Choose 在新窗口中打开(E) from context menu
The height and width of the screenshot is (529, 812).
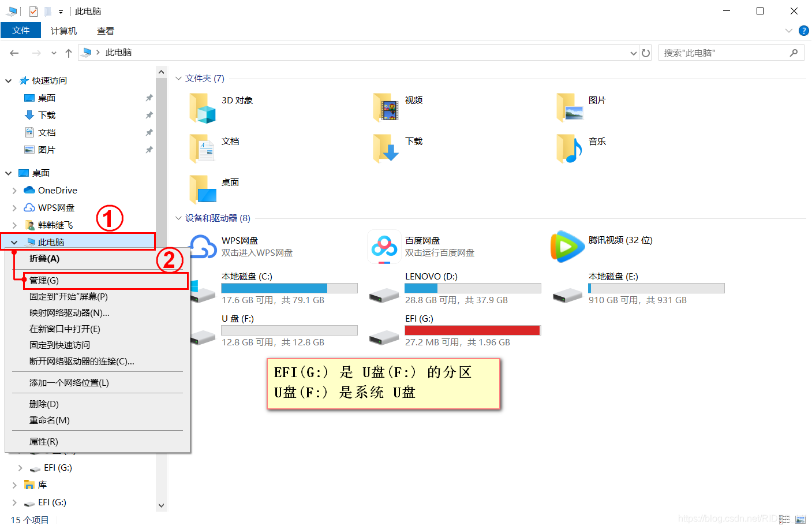pos(98,329)
